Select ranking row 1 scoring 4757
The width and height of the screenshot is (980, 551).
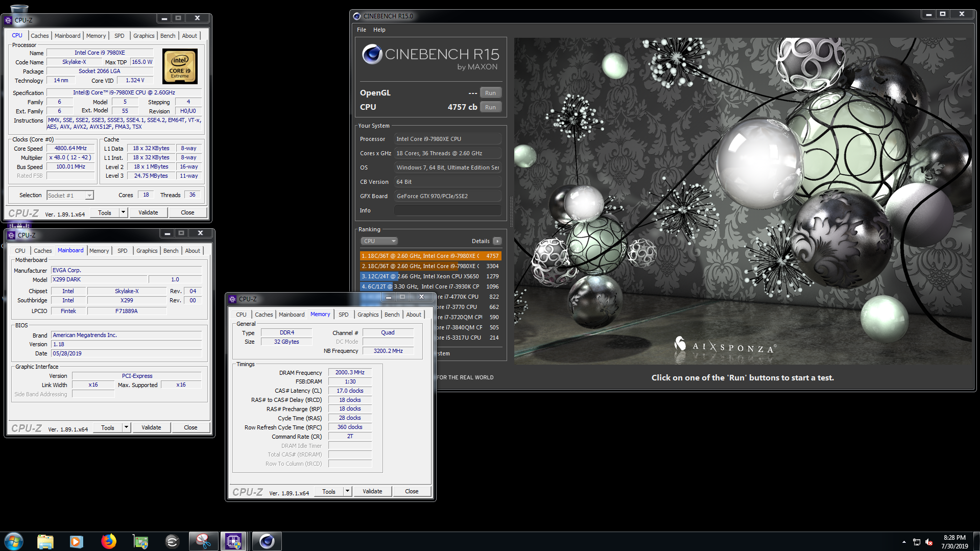431,256
